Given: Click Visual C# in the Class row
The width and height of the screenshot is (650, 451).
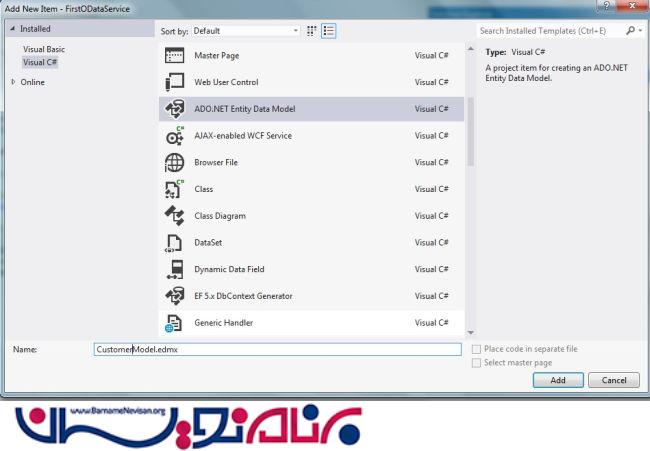Looking at the screenshot, I should (x=432, y=189).
